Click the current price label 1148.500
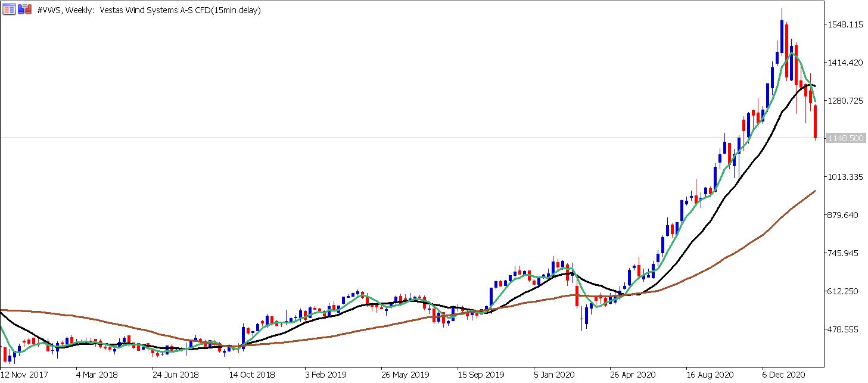The height and width of the screenshot is (383, 868). pyautogui.click(x=845, y=138)
